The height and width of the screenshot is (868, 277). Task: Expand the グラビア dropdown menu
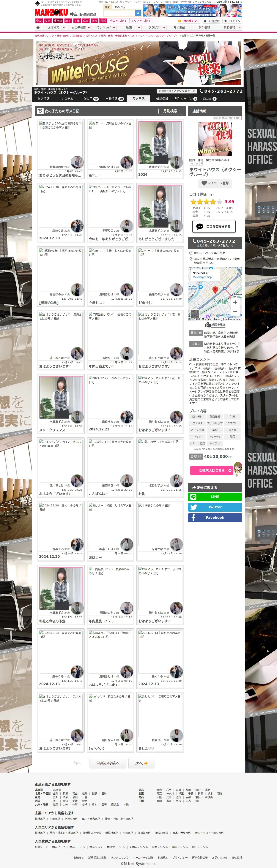154,28
